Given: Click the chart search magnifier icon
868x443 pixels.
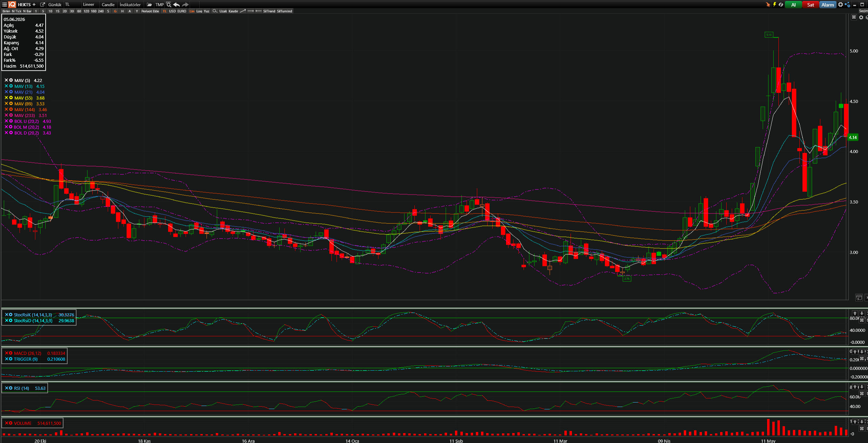Looking at the screenshot, I should [168, 4].
